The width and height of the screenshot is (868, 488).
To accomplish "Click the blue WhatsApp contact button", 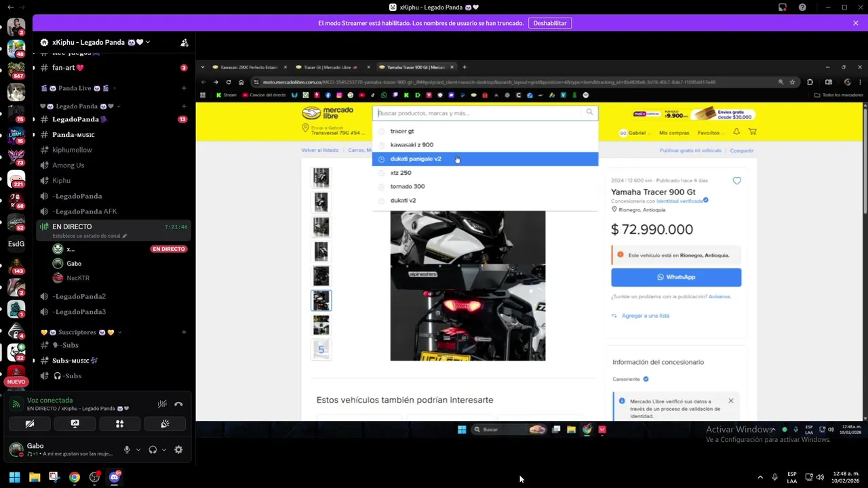I will [x=676, y=277].
